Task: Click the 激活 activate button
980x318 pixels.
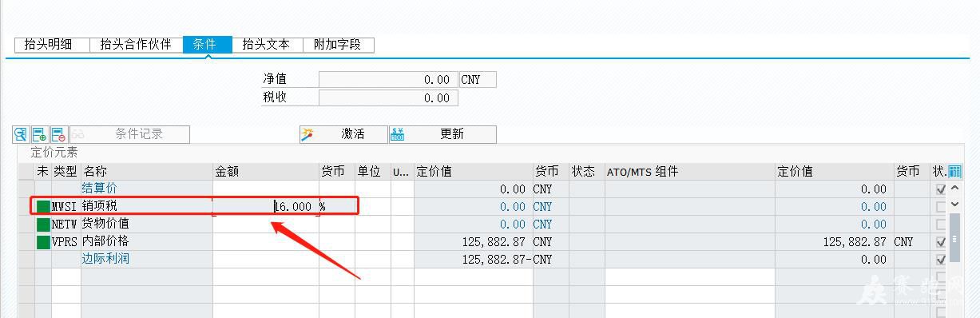Action: (x=343, y=134)
